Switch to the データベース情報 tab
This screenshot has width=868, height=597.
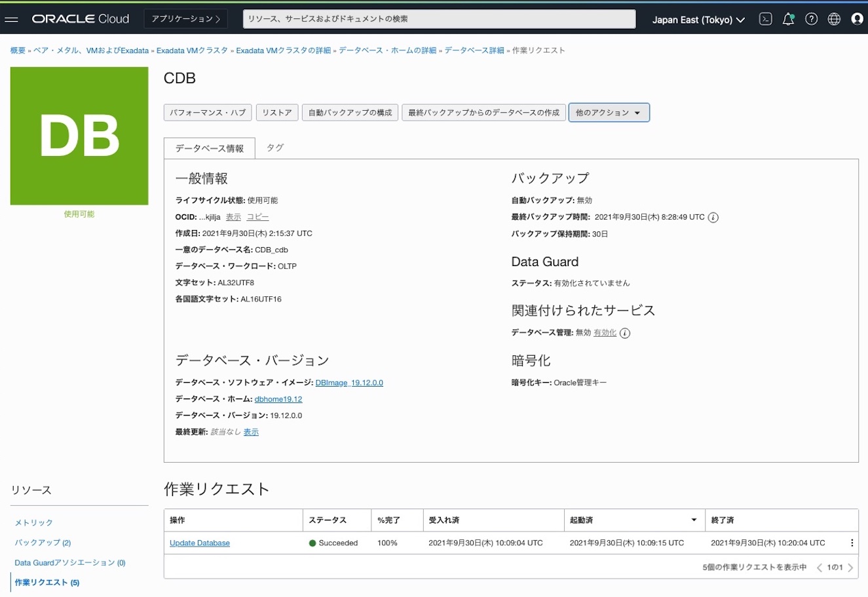(210, 148)
